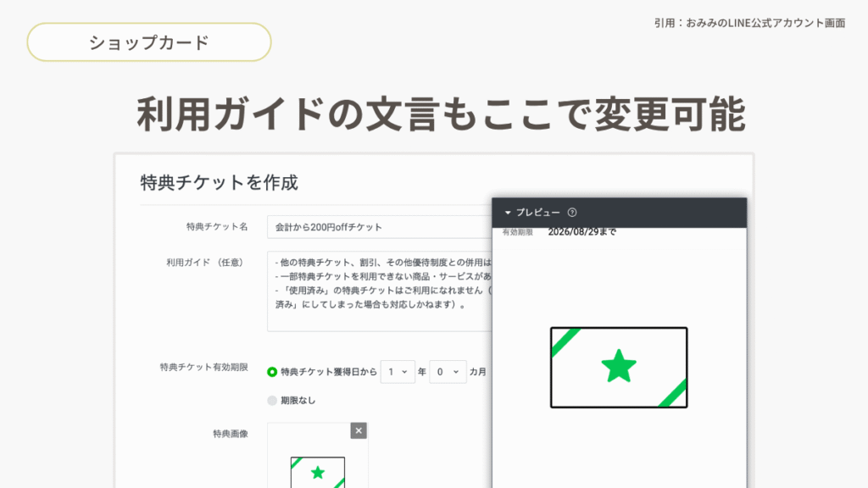868x488 pixels.
Task: Click the 特典チケット有効期限 field label
Action: pyautogui.click(x=203, y=368)
